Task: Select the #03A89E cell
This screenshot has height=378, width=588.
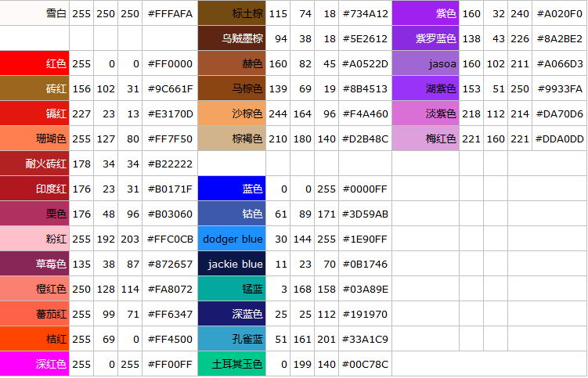Action: coord(366,289)
